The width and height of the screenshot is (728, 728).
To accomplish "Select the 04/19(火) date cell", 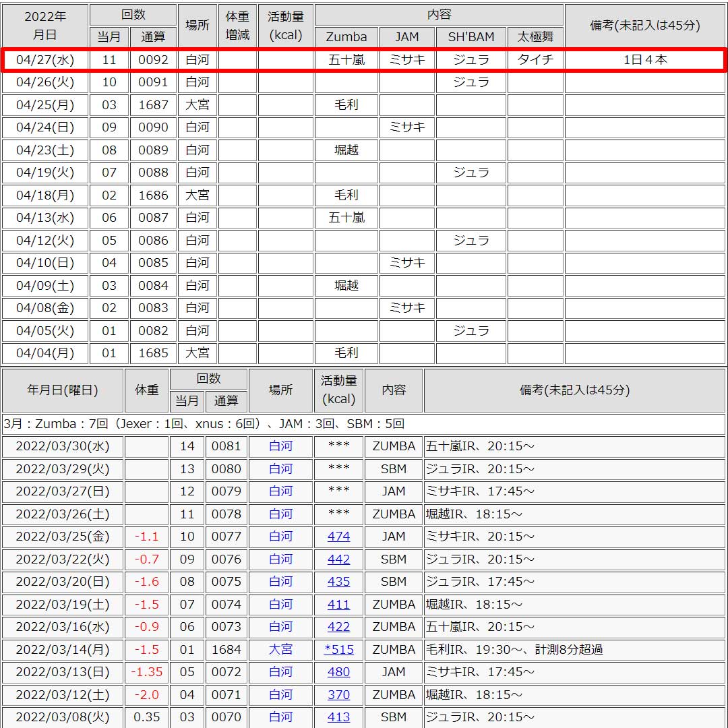I will (45, 173).
